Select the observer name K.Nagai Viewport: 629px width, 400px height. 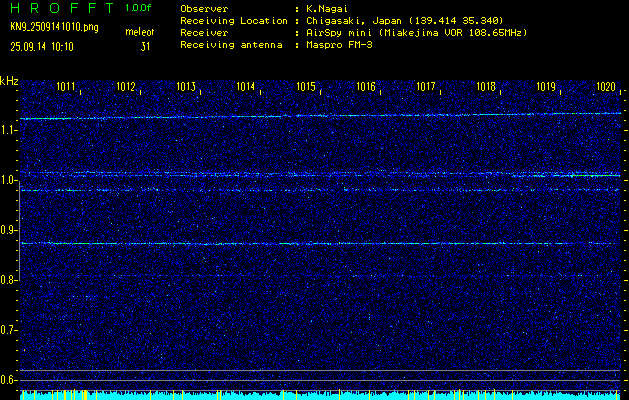click(325, 8)
